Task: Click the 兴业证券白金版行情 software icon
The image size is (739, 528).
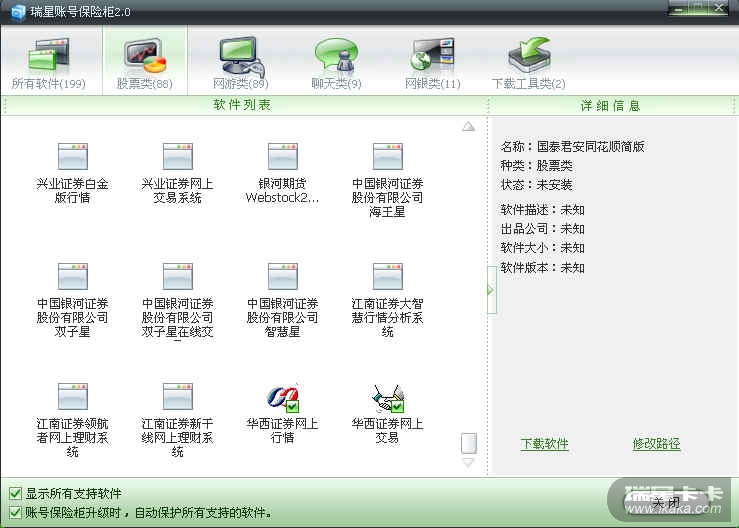Action: click(73, 157)
